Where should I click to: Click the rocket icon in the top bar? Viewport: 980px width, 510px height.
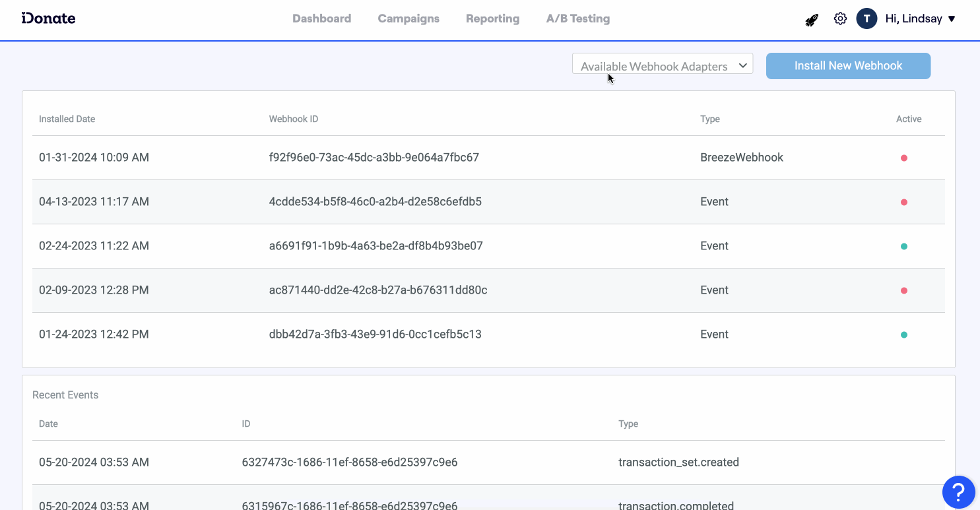(x=812, y=18)
